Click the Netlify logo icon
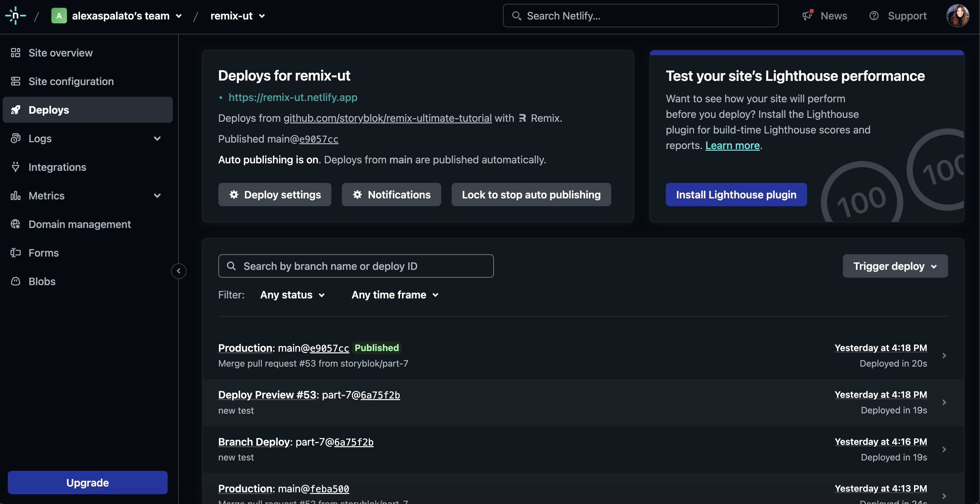 pyautogui.click(x=16, y=16)
